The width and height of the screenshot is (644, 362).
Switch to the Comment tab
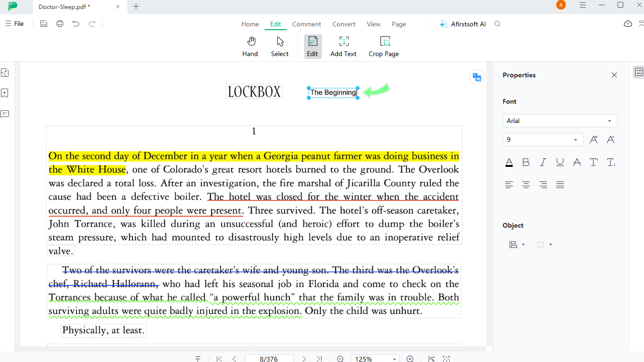(306, 24)
